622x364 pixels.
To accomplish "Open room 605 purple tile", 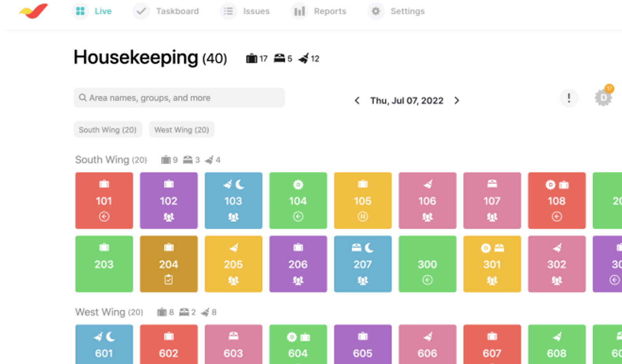I will [x=363, y=345].
